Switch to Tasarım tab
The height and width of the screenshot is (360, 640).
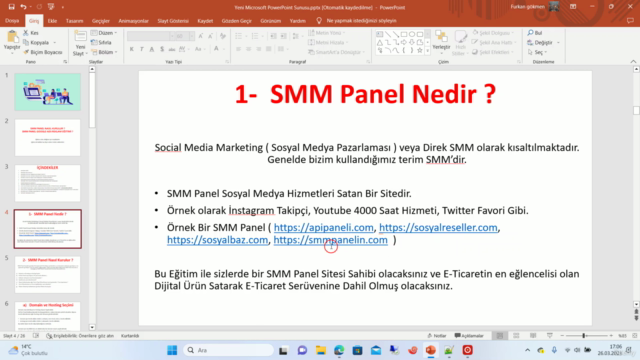(x=74, y=21)
